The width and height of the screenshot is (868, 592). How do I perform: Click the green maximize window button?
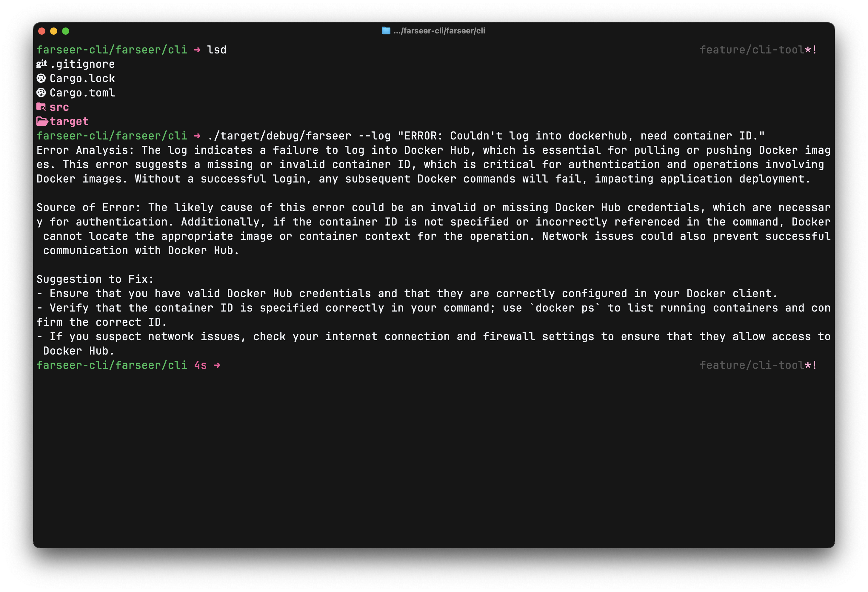[x=66, y=31]
